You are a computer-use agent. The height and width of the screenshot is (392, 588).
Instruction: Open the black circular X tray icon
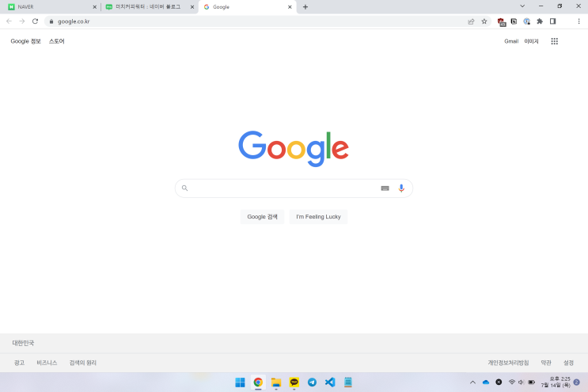499,382
